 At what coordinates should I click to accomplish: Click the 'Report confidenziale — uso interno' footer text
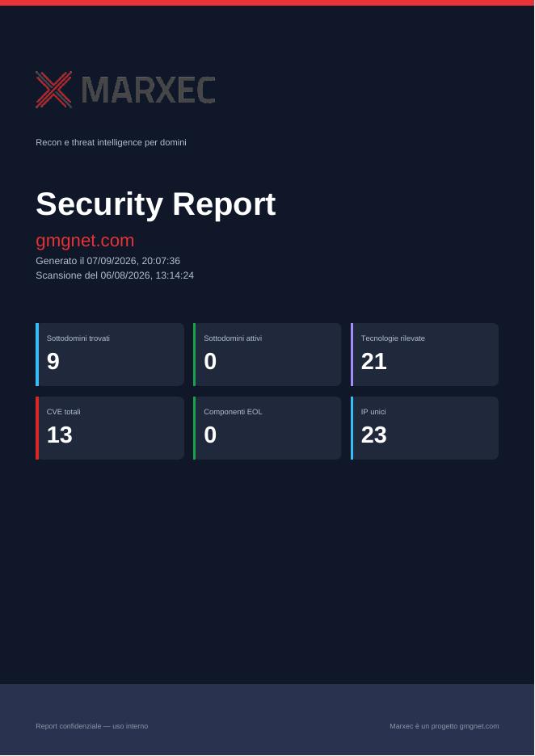pos(91,726)
